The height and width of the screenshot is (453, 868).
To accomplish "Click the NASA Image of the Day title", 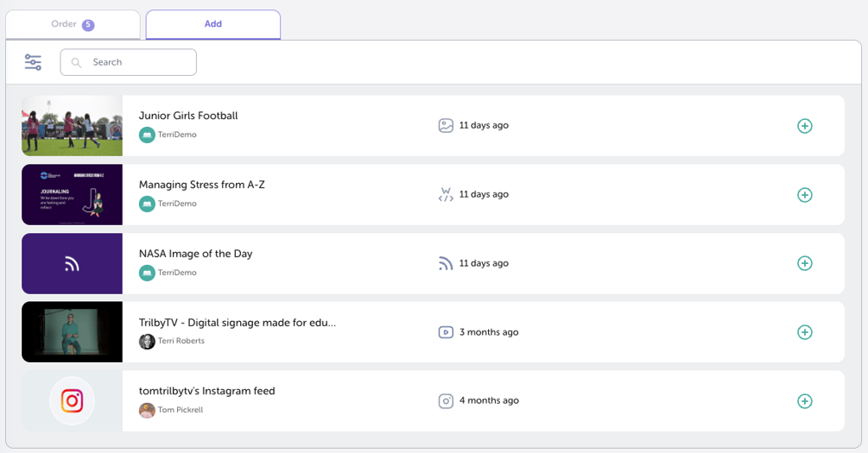I will point(195,254).
